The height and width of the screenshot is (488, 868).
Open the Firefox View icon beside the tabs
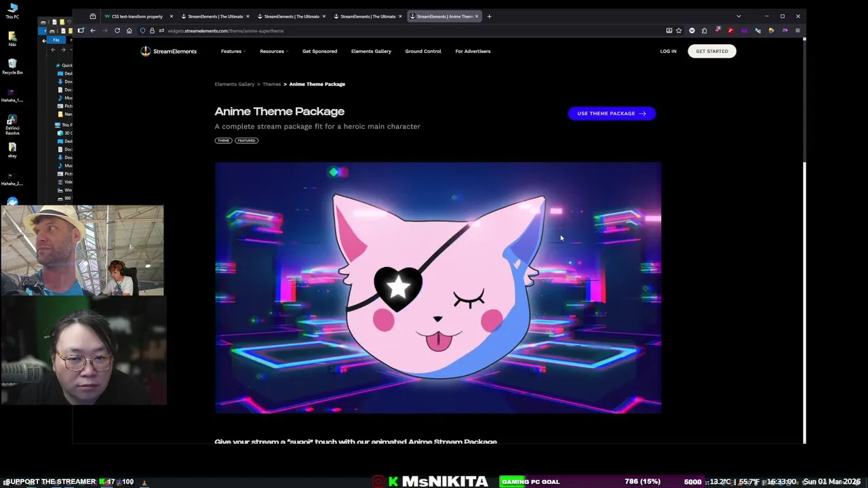[93, 16]
